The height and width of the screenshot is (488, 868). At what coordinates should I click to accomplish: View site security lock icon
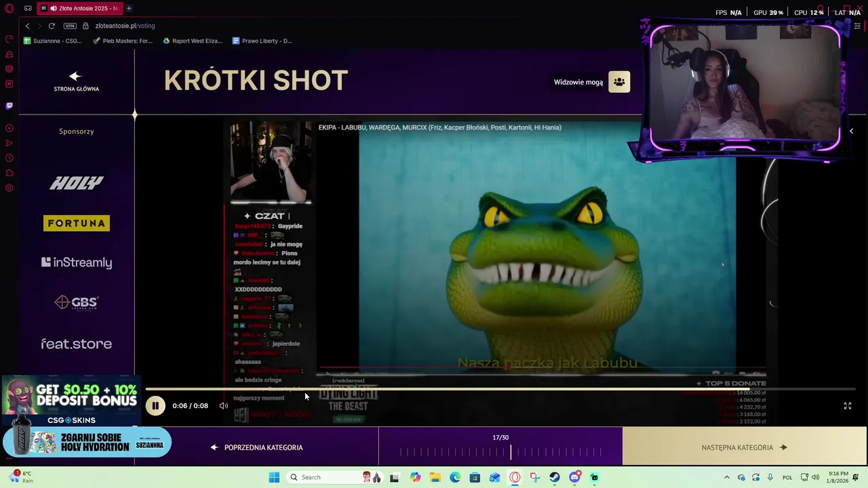pos(85,26)
